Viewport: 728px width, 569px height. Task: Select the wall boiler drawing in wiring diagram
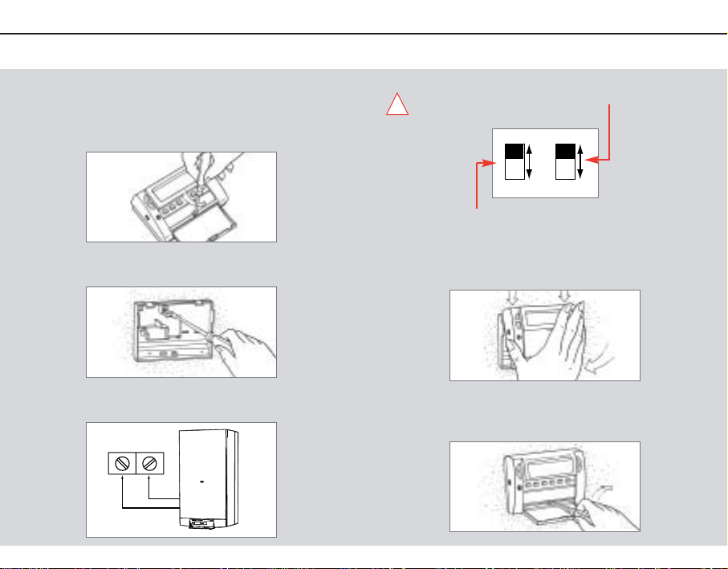click(x=209, y=479)
